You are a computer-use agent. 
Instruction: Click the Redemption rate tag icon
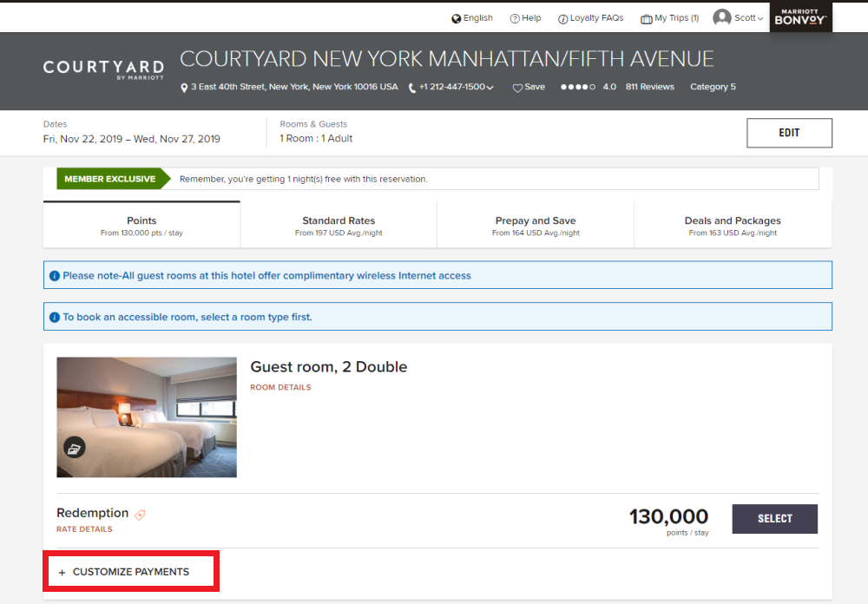click(x=140, y=515)
